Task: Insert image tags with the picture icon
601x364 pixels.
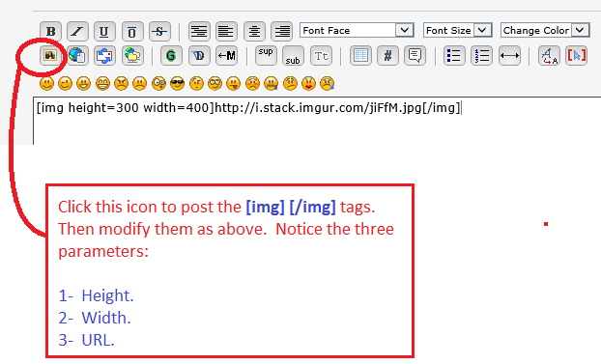Action: pos(50,56)
